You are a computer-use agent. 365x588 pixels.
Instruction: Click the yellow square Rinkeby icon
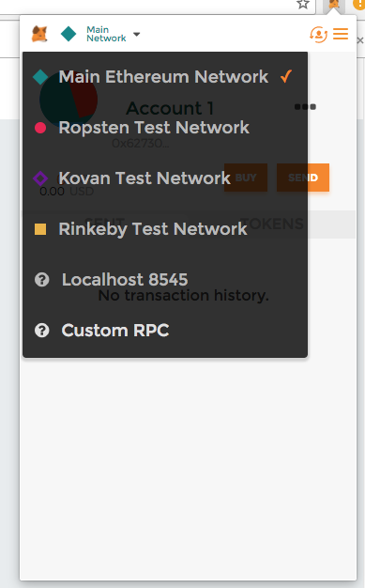(40, 229)
